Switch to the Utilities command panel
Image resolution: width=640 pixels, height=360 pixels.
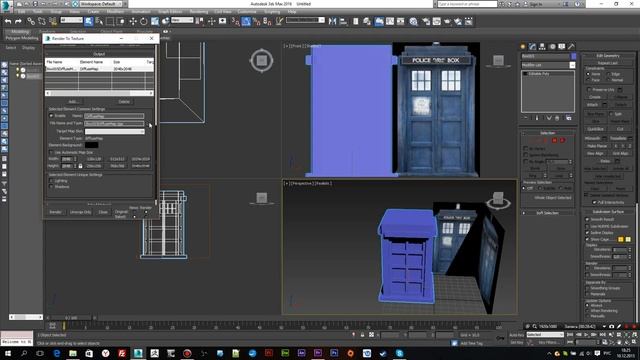click(571, 47)
